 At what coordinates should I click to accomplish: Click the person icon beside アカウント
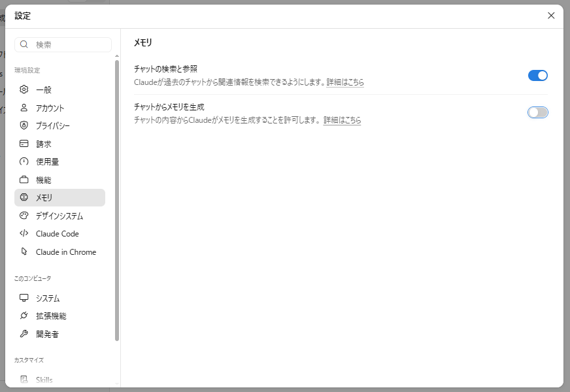(x=24, y=108)
